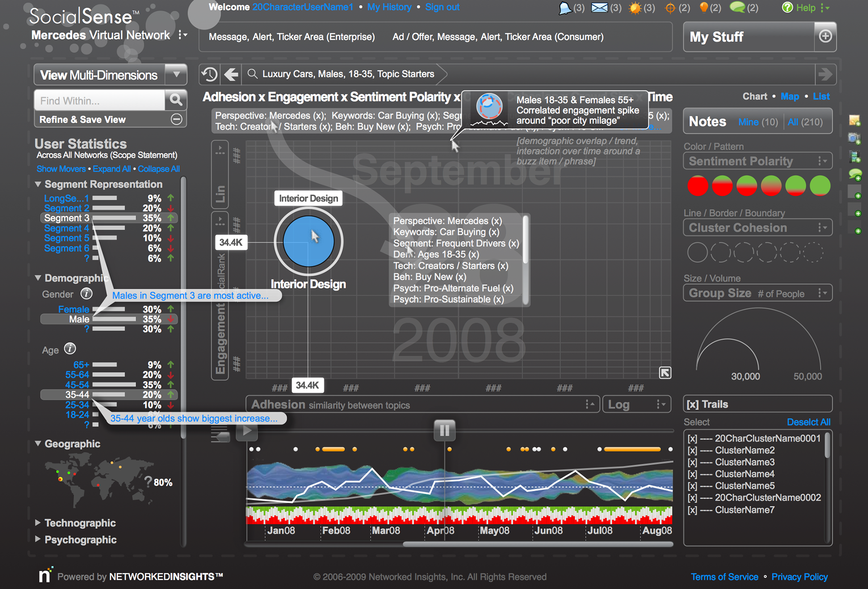This screenshot has width=868, height=589.
Task: Toggle checkbox for 20CharClusterName0002
Action: click(692, 498)
